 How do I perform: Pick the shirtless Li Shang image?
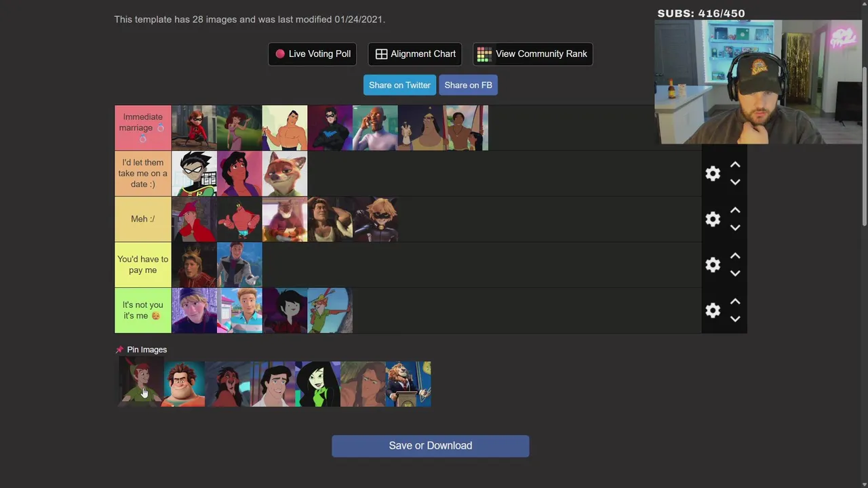coord(285,128)
